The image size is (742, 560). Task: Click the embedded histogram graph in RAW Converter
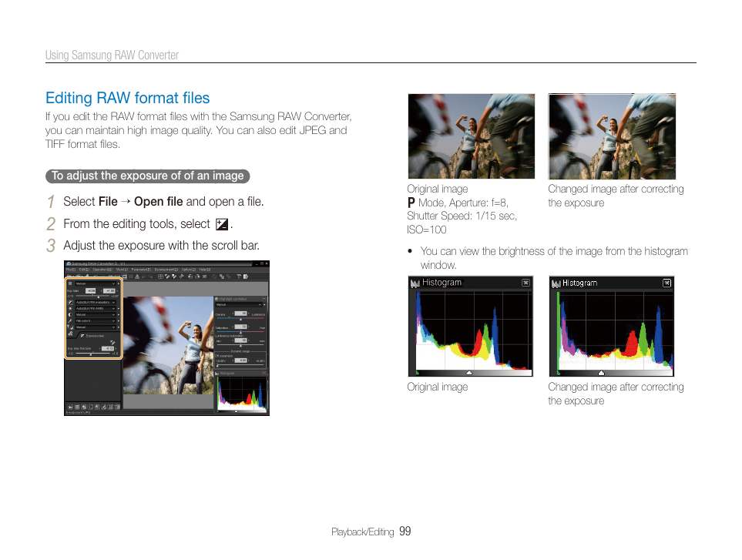[242, 394]
